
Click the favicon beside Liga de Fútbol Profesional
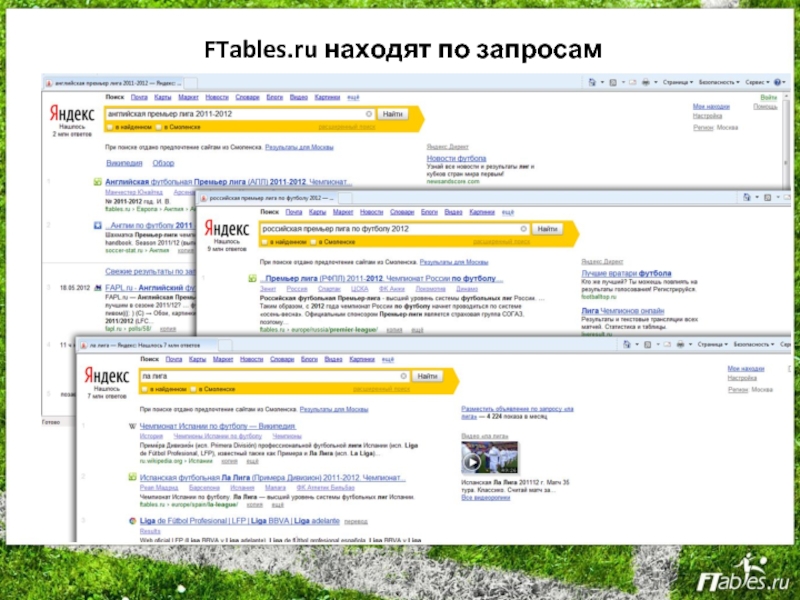pos(132,521)
